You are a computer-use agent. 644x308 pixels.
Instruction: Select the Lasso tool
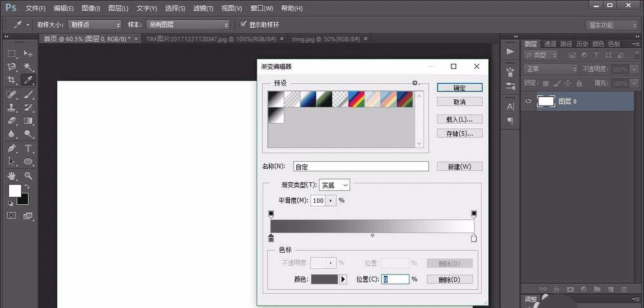pyautogui.click(x=12, y=67)
